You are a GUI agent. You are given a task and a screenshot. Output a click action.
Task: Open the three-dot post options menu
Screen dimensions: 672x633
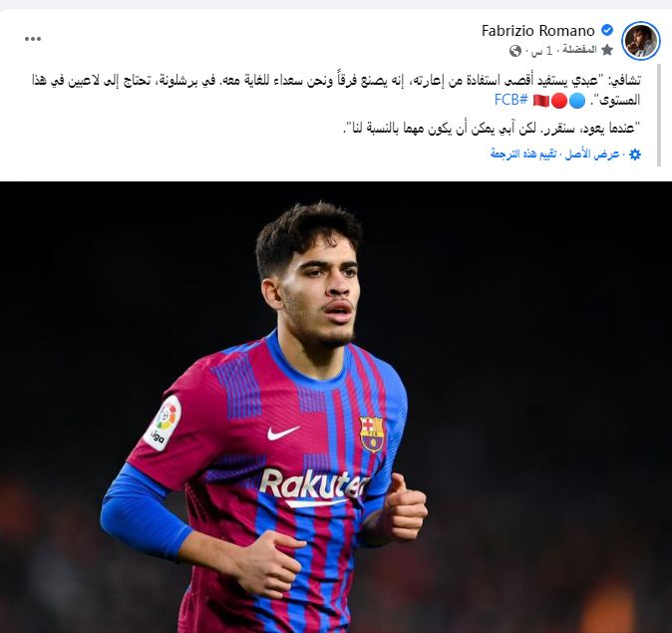pyautogui.click(x=33, y=39)
